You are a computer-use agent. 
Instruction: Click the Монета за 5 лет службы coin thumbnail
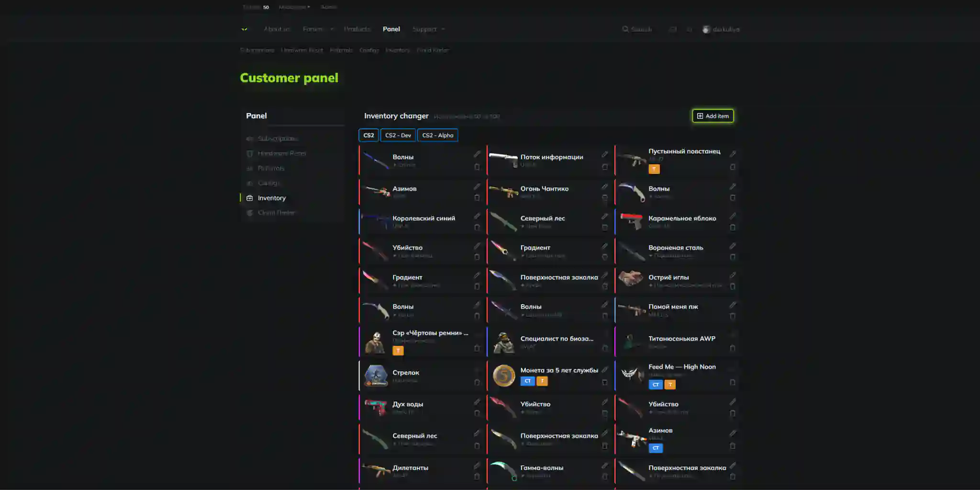pyautogui.click(x=504, y=376)
